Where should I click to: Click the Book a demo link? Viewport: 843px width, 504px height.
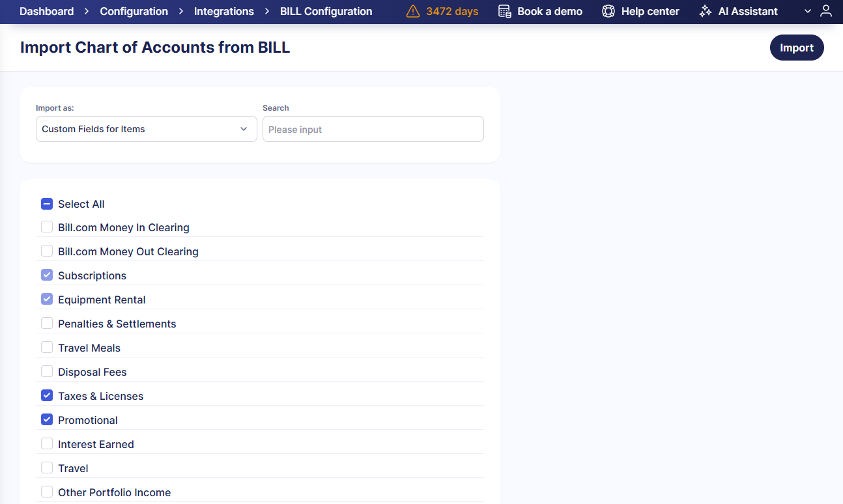(549, 12)
